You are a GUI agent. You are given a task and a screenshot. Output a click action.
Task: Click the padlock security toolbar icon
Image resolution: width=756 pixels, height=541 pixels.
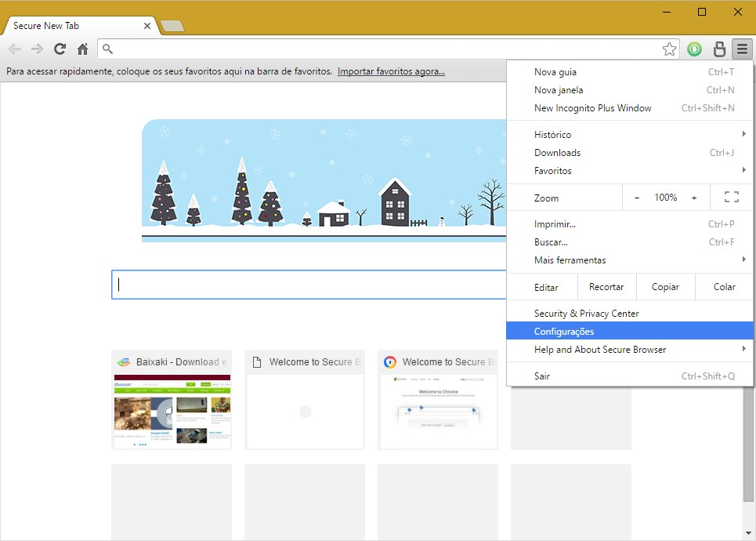719,49
